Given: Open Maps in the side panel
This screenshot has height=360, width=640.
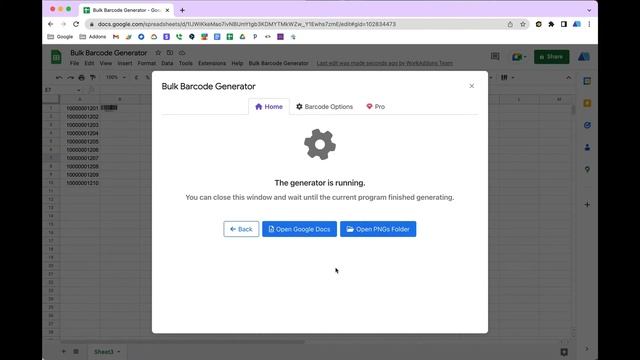Looking at the screenshot, I should (587, 169).
